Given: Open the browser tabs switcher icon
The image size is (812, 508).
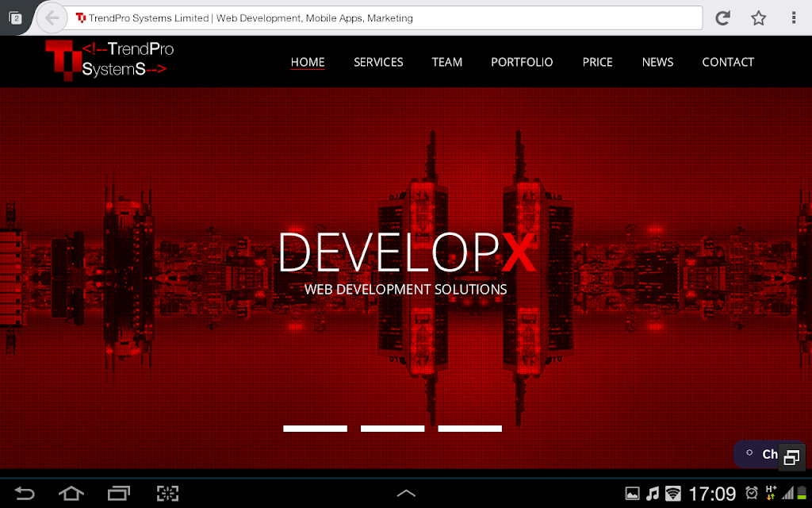Looking at the screenshot, I should (x=16, y=18).
